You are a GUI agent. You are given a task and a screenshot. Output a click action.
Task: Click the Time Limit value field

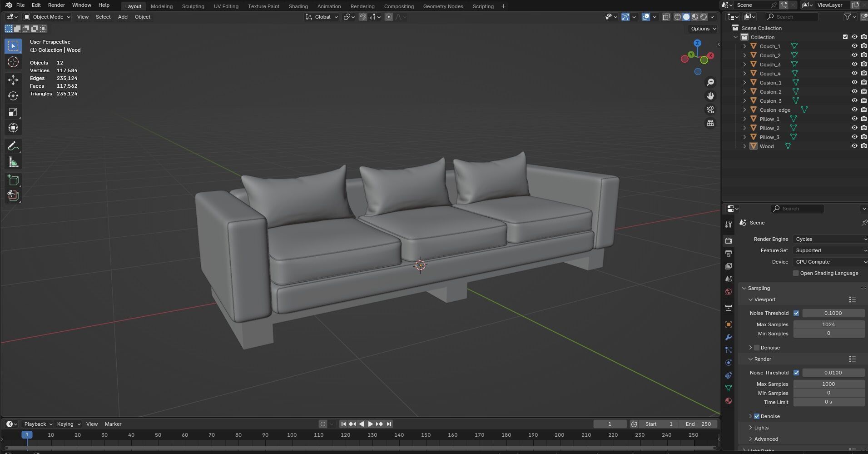(828, 402)
